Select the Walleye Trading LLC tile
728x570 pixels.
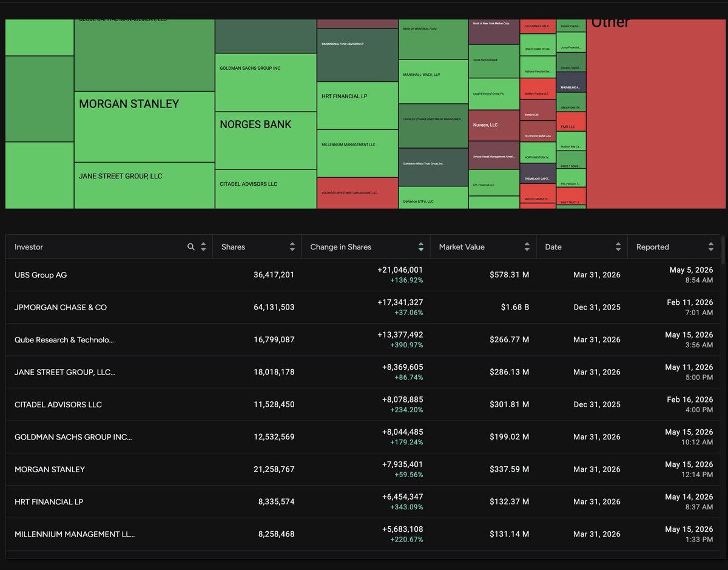(x=538, y=89)
